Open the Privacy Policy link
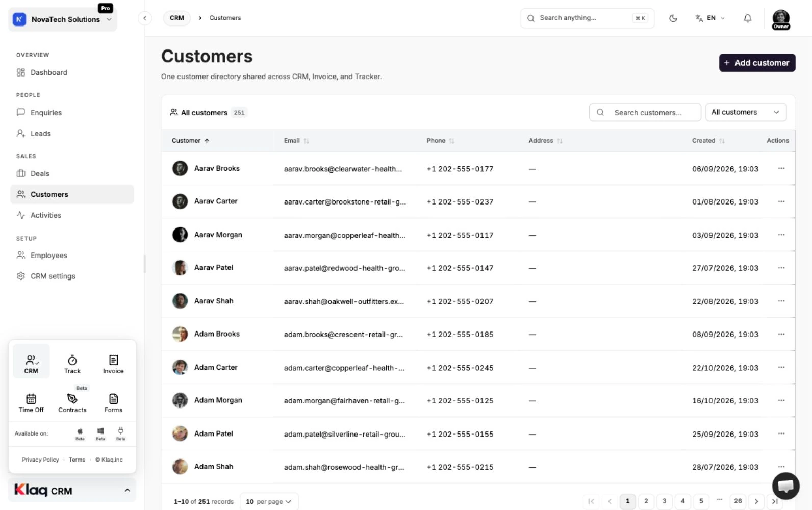 tap(40, 460)
